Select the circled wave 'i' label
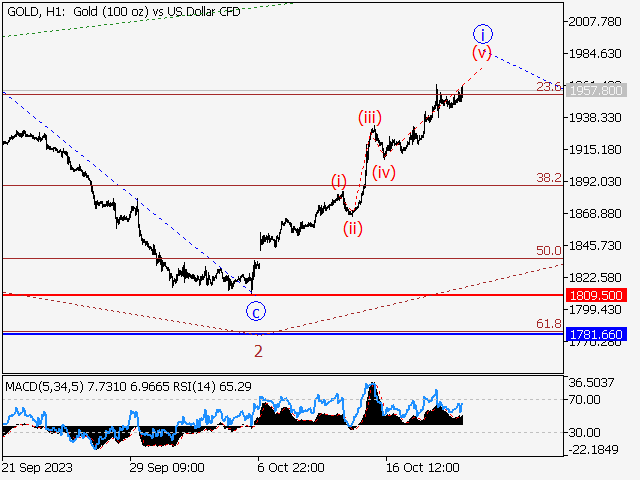The width and height of the screenshot is (640, 480). pyautogui.click(x=483, y=34)
